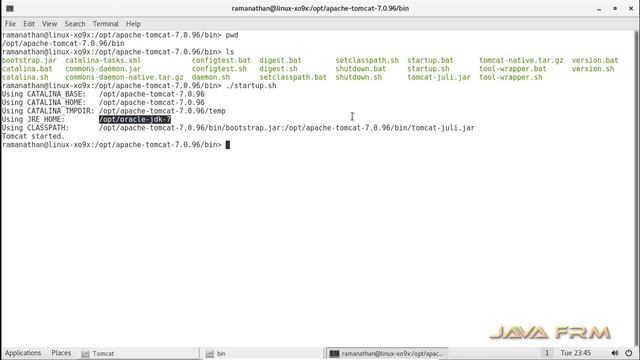
Task: Click the workspace switcher number 1
Action: coord(547,353)
